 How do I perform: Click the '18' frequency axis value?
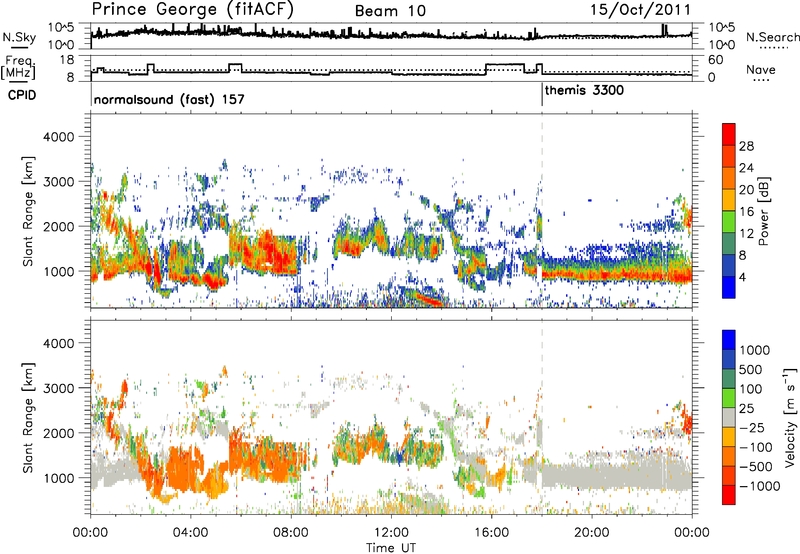[x=67, y=60]
